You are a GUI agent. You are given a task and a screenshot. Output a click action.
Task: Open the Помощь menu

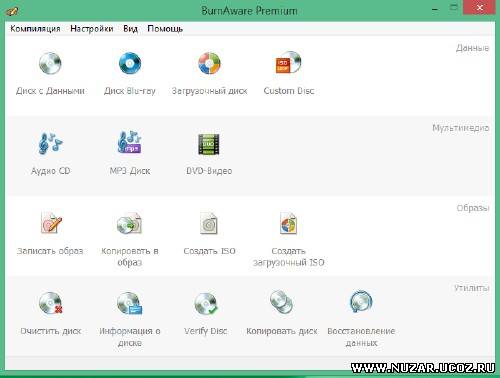click(x=165, y=29)
